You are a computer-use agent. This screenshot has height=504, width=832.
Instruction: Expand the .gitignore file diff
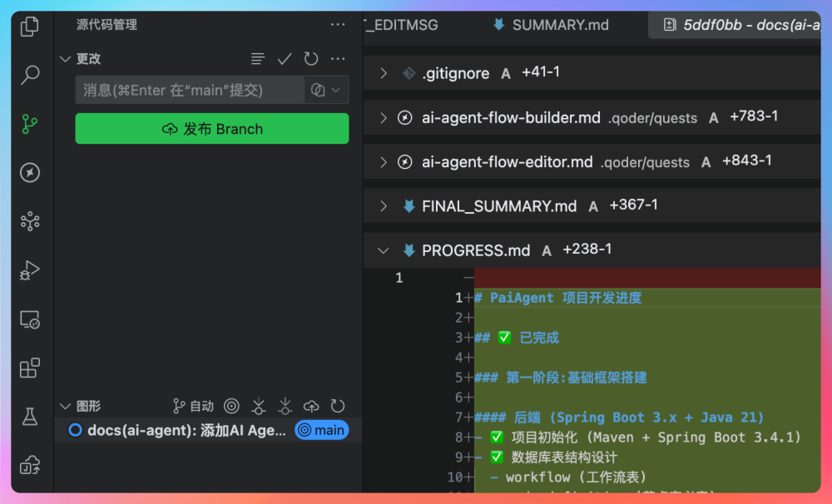pyautogui.click(x=384, y=73)
